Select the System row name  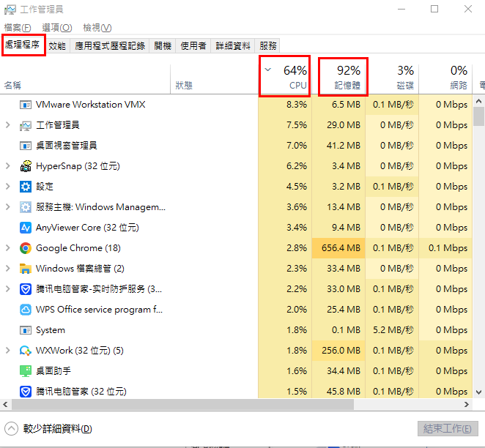[51, 330]
